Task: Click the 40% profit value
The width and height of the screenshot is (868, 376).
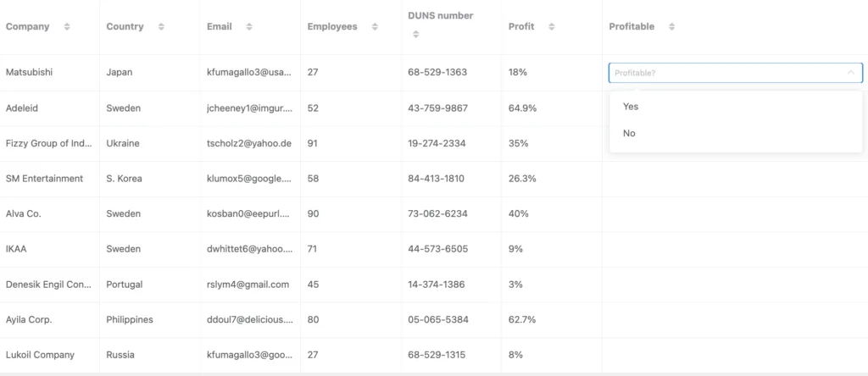Action: click(x=519, y=214)
